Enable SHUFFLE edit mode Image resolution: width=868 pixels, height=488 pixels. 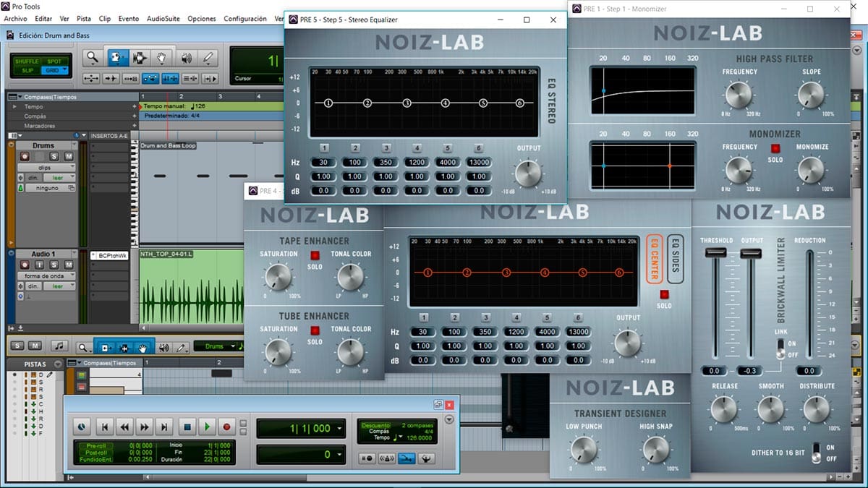(27, 61)
